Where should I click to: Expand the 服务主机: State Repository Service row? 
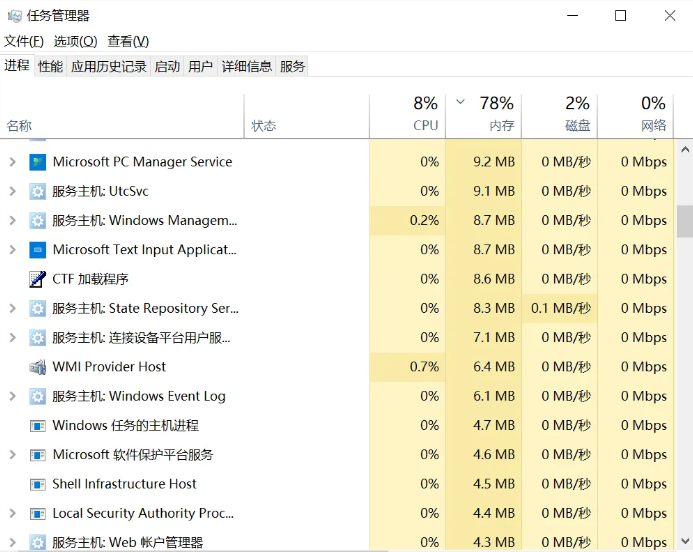[13, 309]
